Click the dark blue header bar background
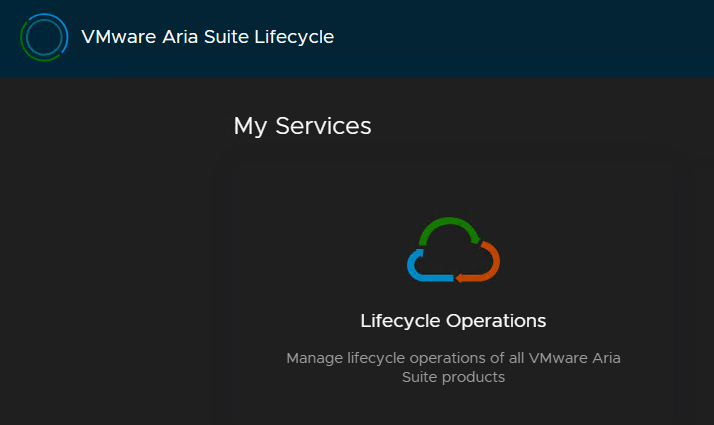Screen dimensions: 714x425 [x=524, y=39]
